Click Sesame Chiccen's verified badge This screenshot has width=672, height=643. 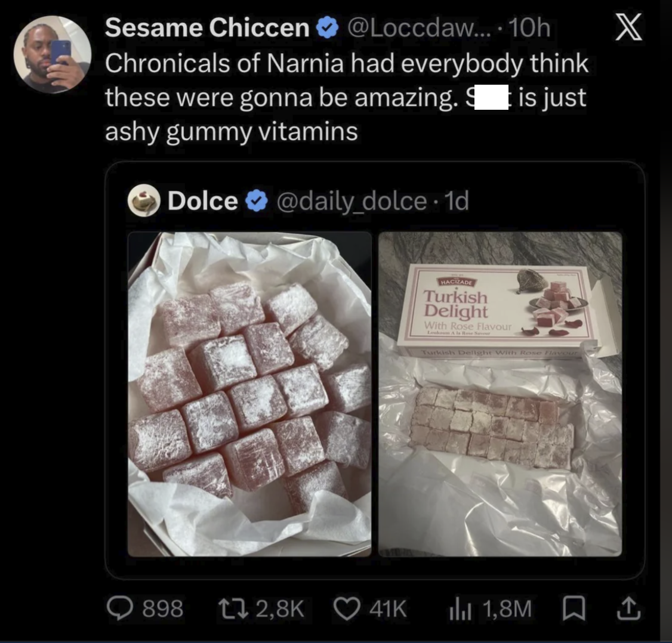tap(328, 28)
